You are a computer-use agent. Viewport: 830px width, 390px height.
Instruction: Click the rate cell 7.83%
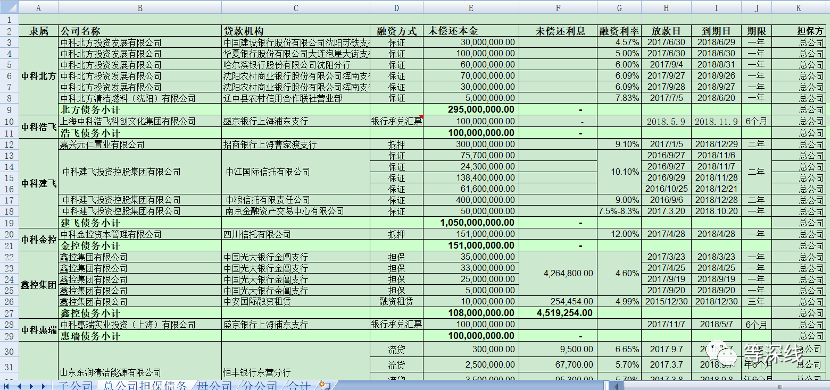point(620,98)
